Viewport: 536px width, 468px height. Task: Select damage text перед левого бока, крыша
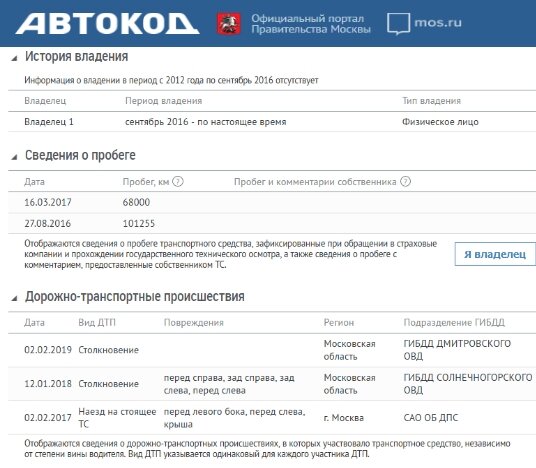tap(234, 418)
